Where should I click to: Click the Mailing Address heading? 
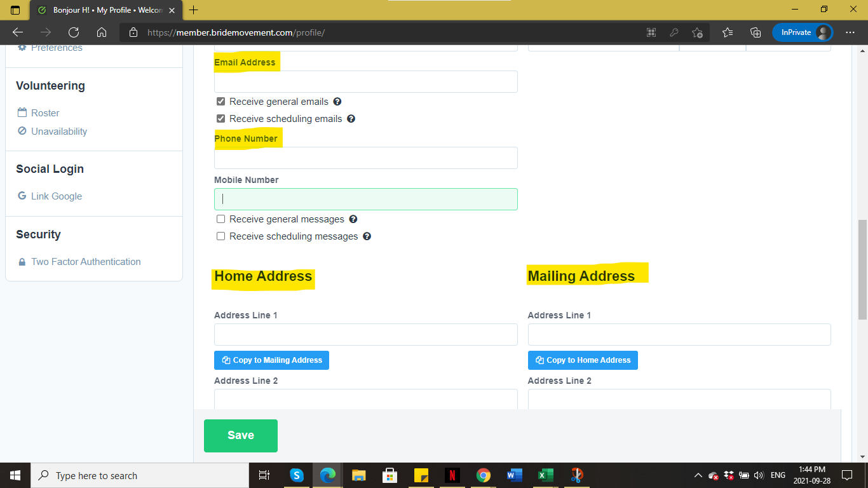click(x=581, y=276)
